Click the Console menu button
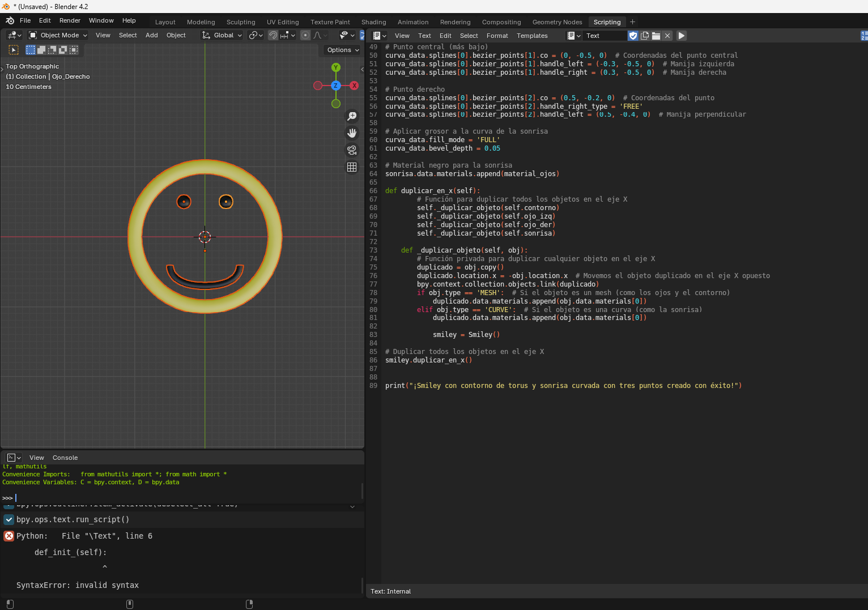Viewport: 868px width, 610px height. [x=65, y=458]
